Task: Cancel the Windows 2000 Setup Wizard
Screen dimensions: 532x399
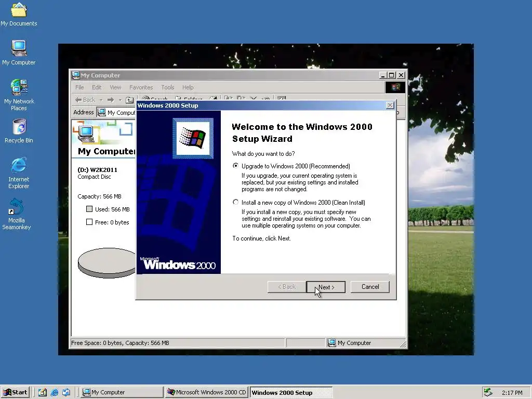Action: [x=370, y=287]
